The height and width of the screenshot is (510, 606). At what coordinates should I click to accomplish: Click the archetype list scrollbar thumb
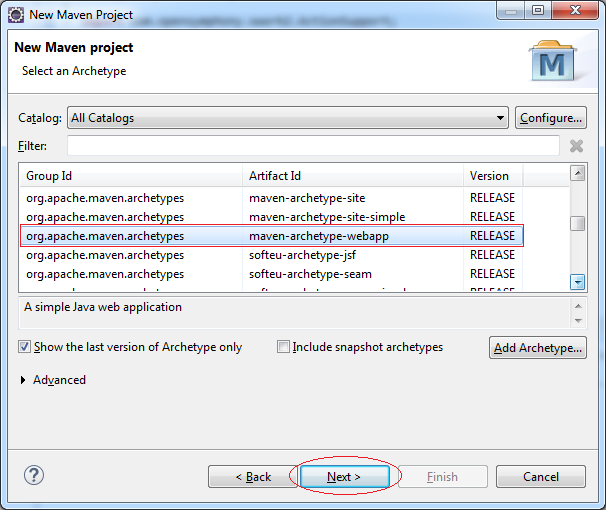[578, 223]
